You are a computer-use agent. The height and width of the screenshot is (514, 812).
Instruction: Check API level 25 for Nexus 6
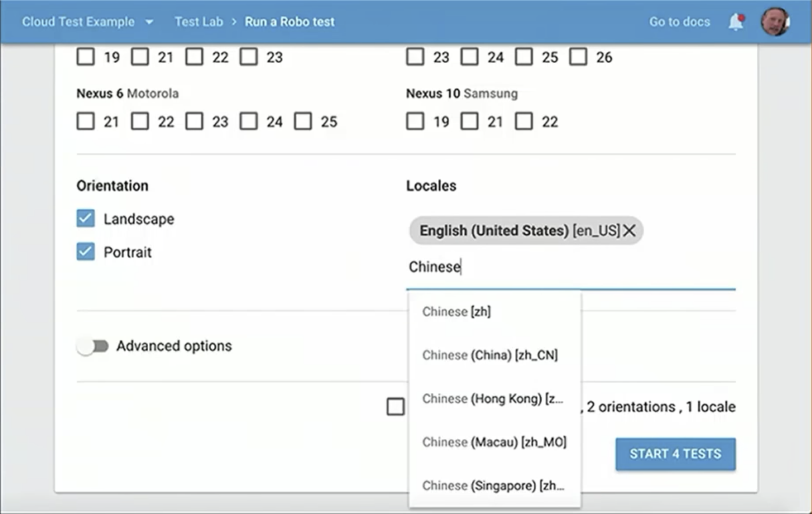(304, 121)
